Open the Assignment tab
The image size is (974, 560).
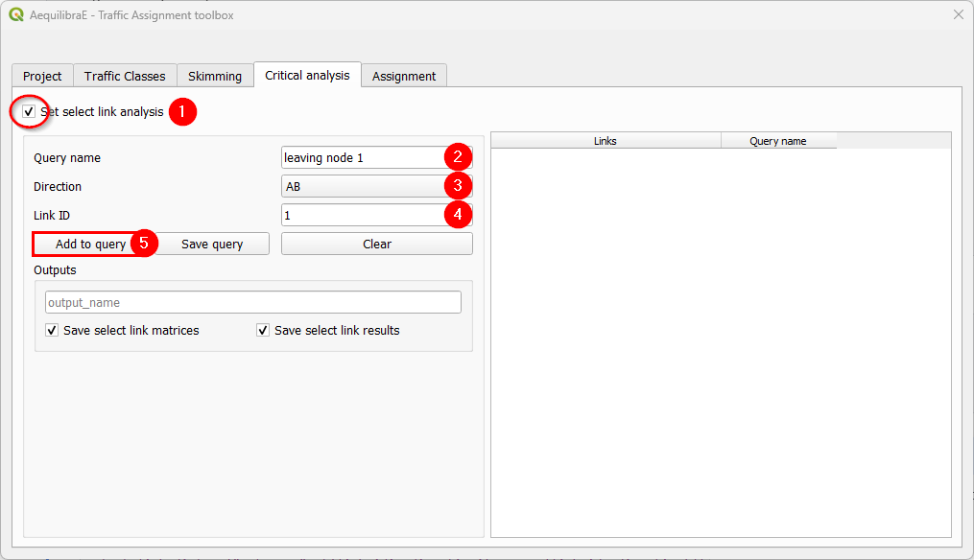click(x=403, y=75)
